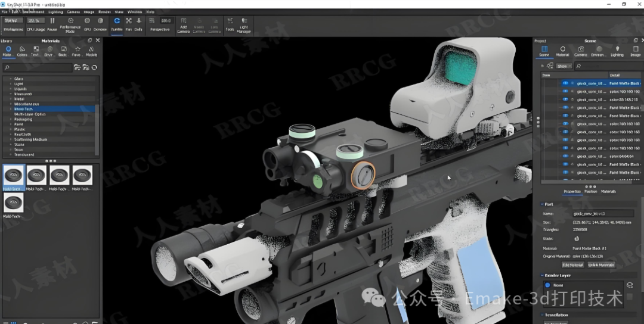This screenshot has width=644, height=324.
Task: Open the Material tab in Project panel
Action: 563,51
